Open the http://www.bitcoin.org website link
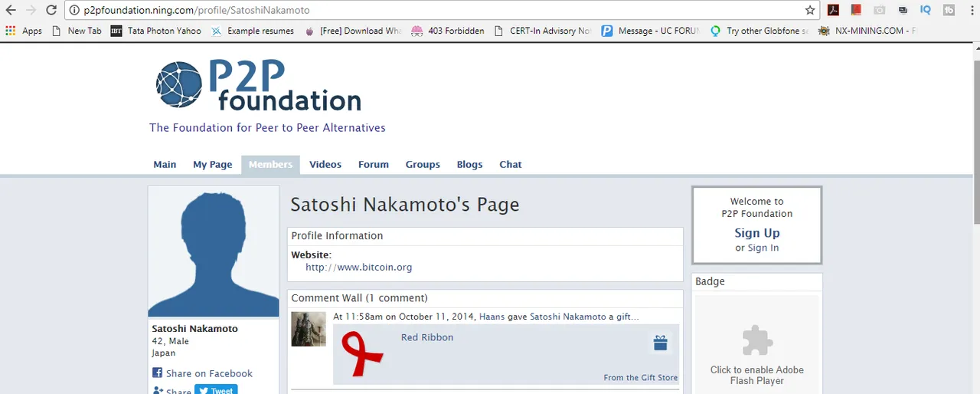The height and width of the screenshot is (394, 980). (x=359, y=268)
